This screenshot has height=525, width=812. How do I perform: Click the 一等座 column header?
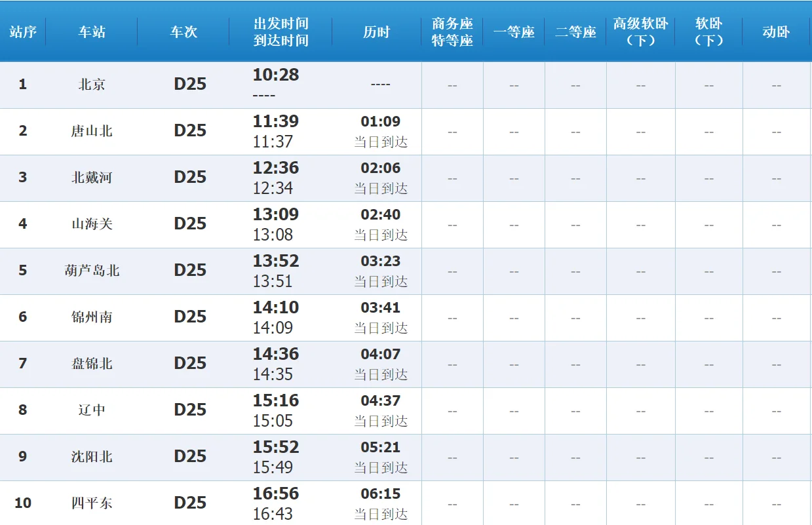514,31
